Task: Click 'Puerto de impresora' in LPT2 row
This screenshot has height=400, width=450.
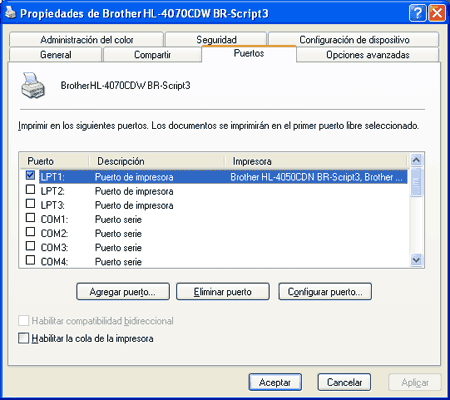Action: click(x=134, y=191)
